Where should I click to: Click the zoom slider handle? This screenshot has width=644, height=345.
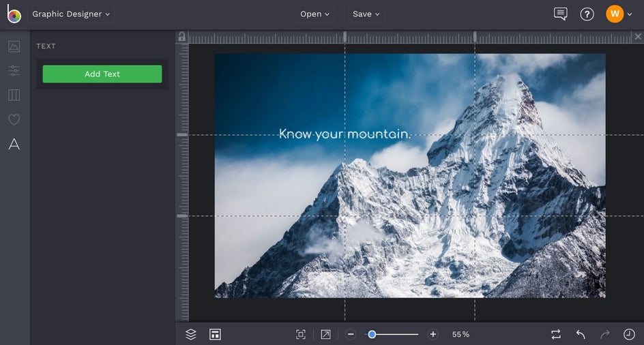click(x=372, y=334)
